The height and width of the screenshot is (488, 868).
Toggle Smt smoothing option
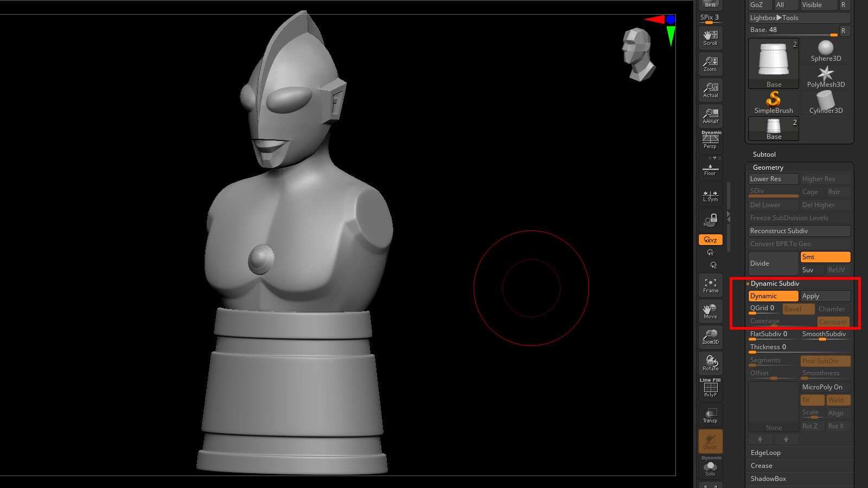click(825, 257)
